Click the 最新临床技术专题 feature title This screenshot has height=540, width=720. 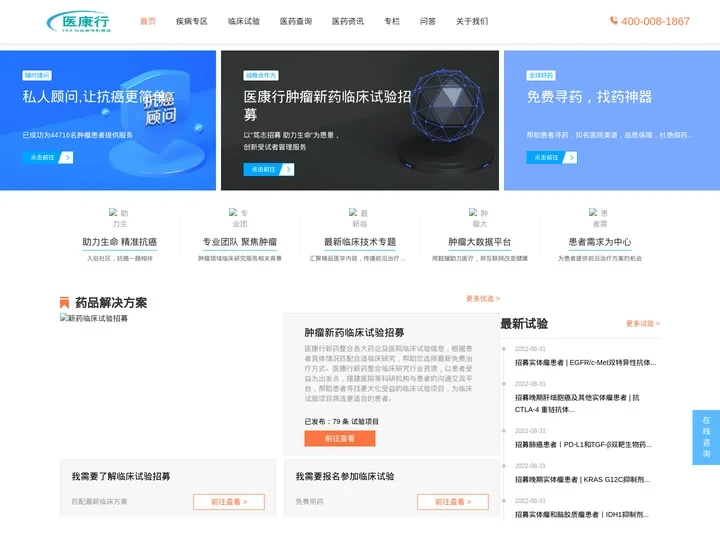click(360, 242)
